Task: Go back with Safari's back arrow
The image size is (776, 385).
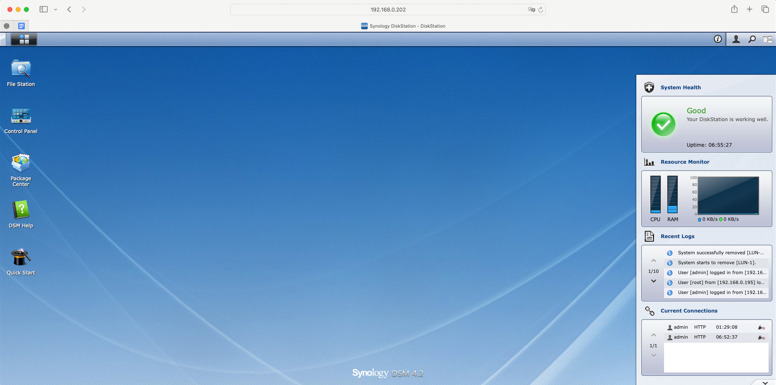Action: tap(69, 9)
